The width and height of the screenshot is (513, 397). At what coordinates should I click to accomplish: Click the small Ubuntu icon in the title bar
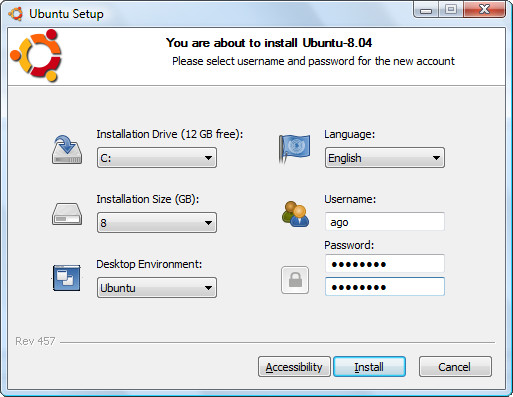click(16, 14)
